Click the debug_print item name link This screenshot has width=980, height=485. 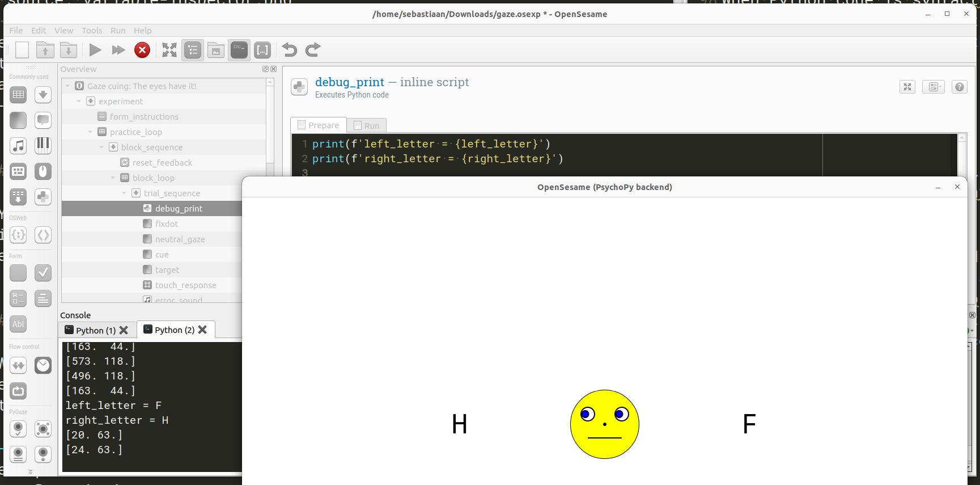coord(349,82)
